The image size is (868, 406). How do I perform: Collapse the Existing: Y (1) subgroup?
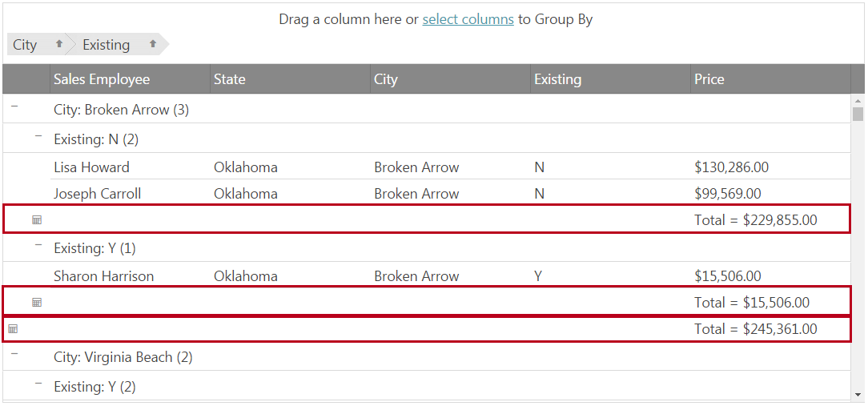[x=38, y=245]
